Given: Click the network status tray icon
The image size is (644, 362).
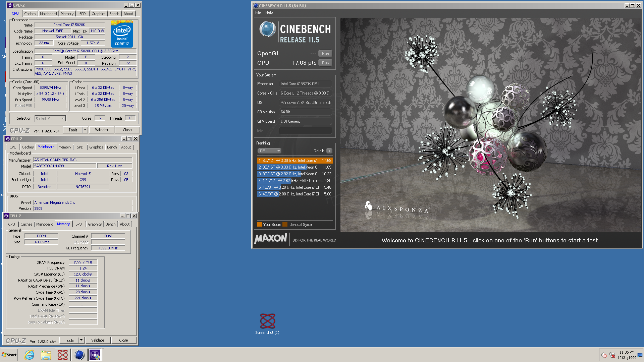Looking at the screenshot, I should 612,355.
